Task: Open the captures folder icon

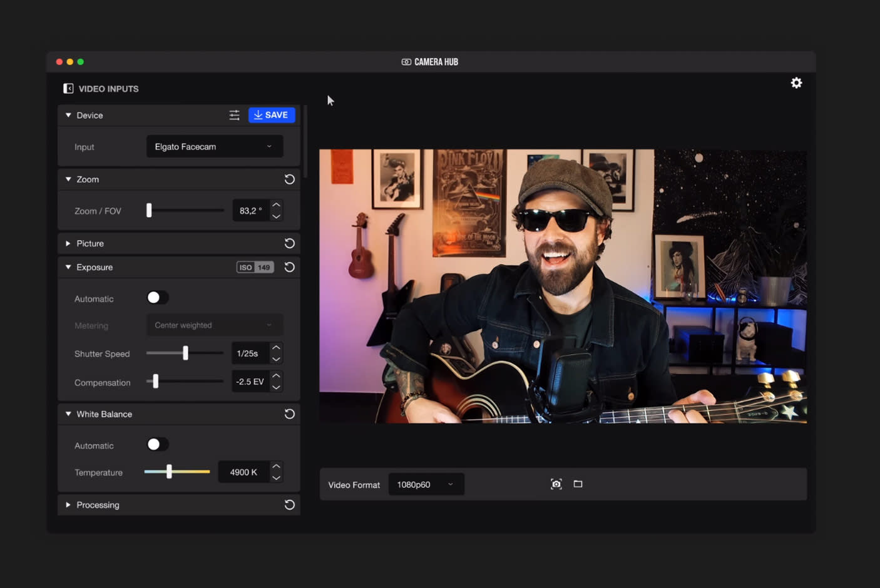Action: tap(578, 484)
